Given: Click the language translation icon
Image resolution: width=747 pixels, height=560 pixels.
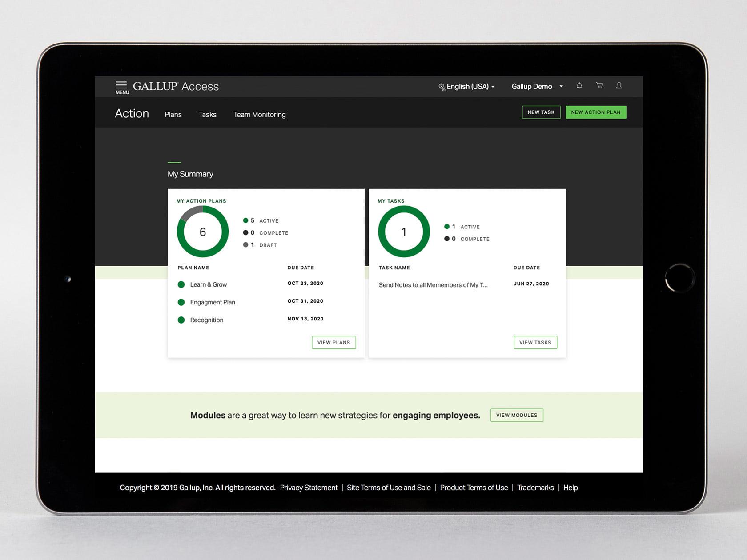Looking at the screenshot, I should tap(442, 87).
